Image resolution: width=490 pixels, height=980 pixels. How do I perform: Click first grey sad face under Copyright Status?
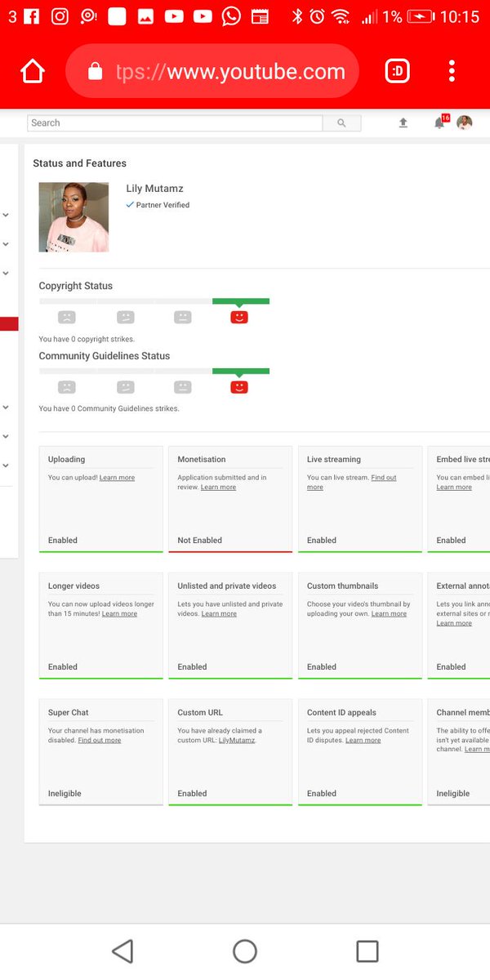click(67, 317)
